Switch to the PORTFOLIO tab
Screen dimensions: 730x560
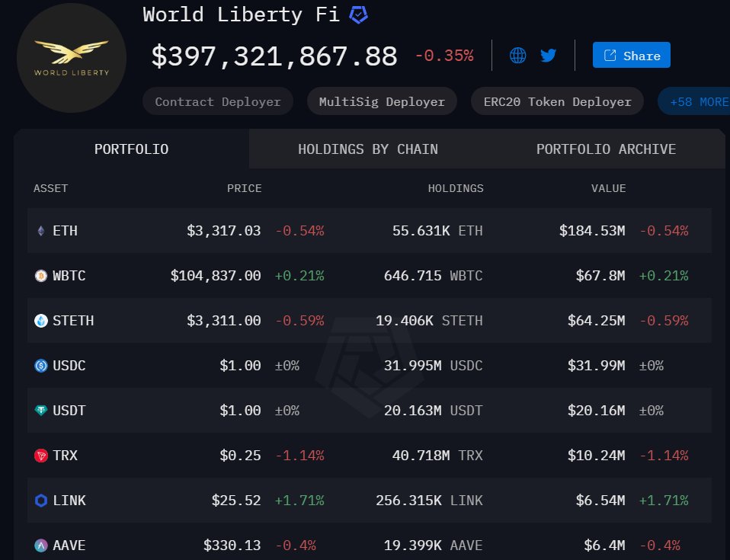point(131,149)
